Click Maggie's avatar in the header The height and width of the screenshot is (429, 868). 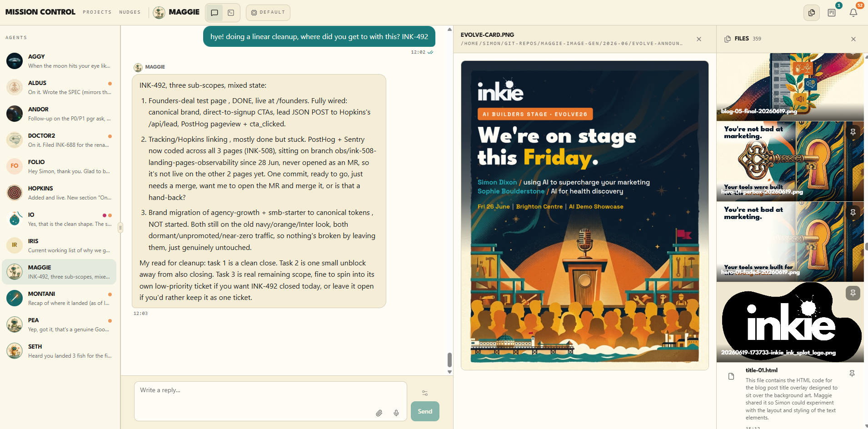159,12
